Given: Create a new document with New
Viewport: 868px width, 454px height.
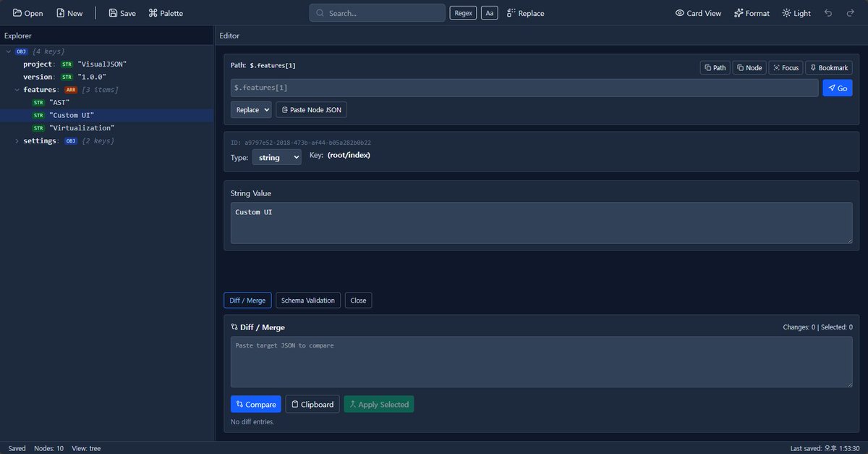Looking at the screenshot, I should coord(69,13).
